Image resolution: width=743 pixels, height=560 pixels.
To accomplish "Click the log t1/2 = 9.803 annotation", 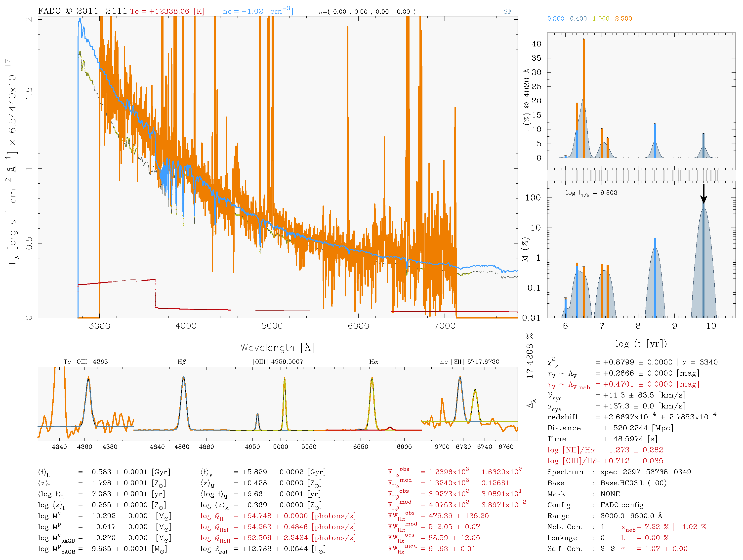I will (591, 193).
